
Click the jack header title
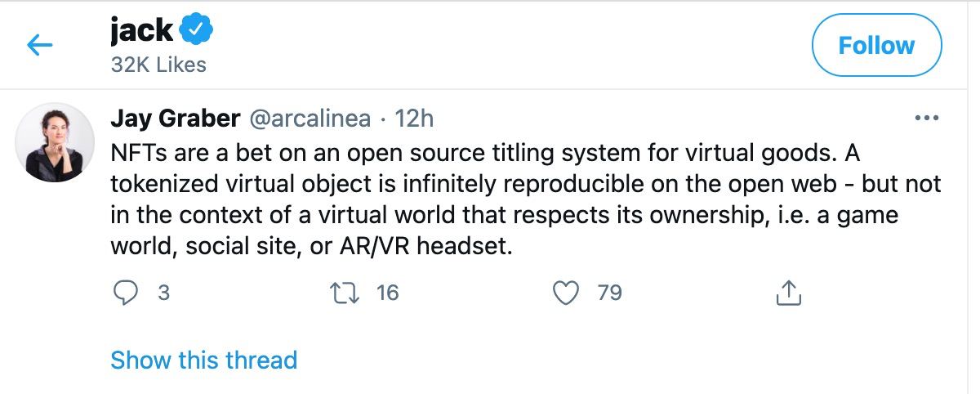tap(141, 30)
